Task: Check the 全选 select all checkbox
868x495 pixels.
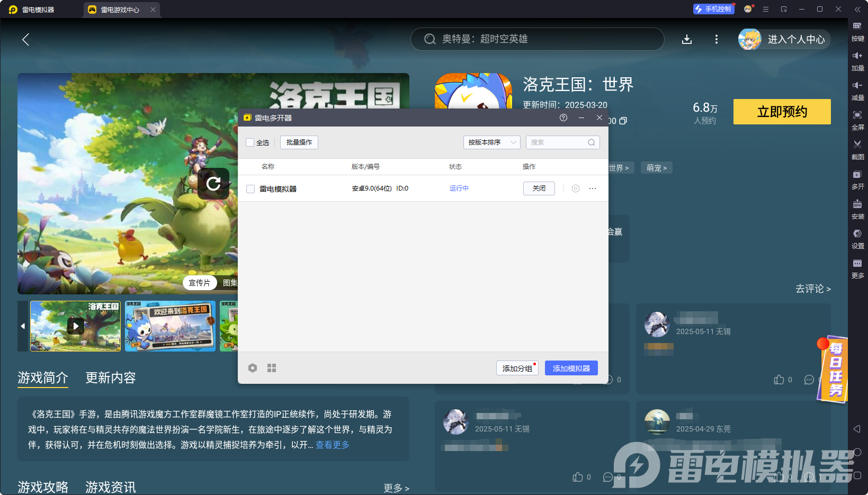Action: 249,142
